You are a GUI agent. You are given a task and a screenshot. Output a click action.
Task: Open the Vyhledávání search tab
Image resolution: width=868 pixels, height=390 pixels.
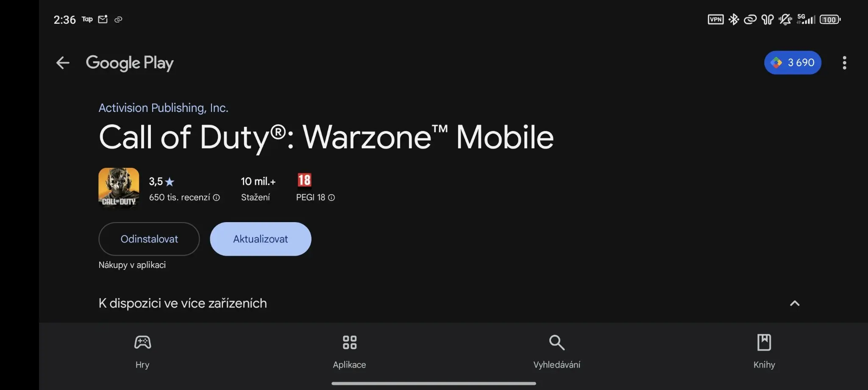(x=557, y=352)
